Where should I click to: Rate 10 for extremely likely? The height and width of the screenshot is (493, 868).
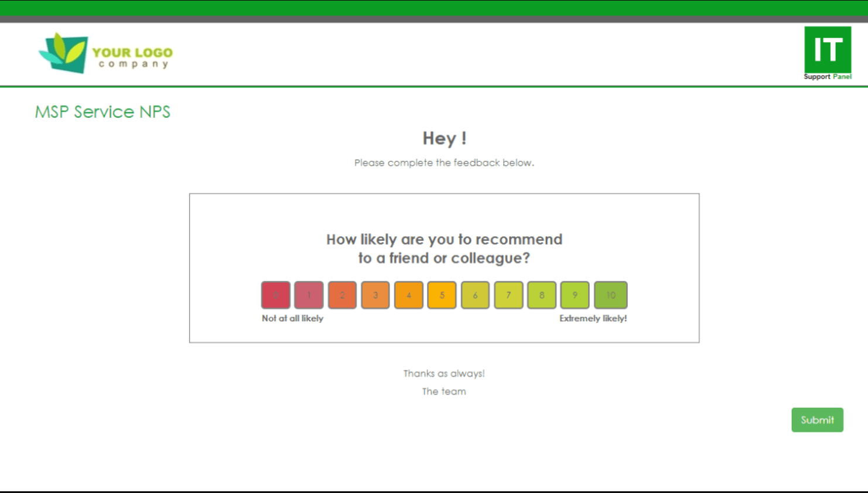coord(610,295)
